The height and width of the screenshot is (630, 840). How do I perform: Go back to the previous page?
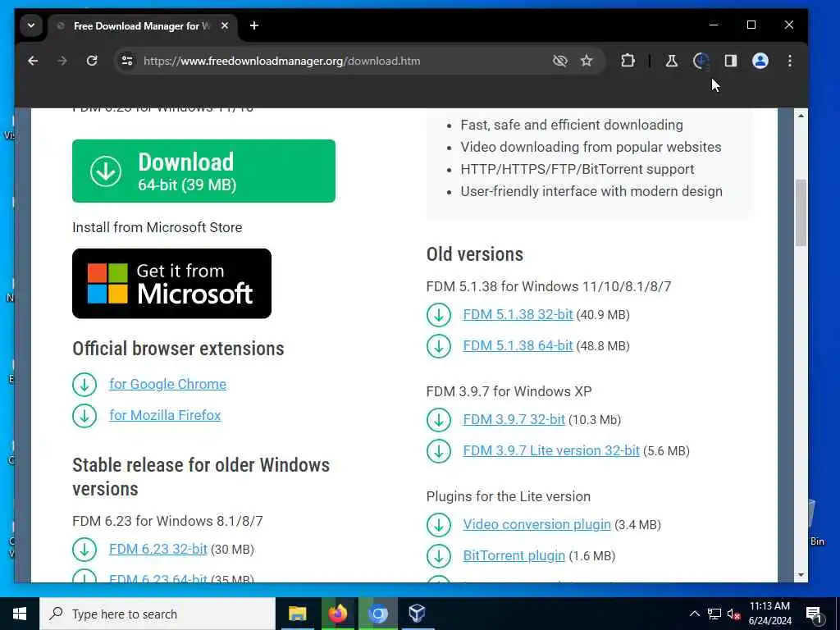pos(33,61)
